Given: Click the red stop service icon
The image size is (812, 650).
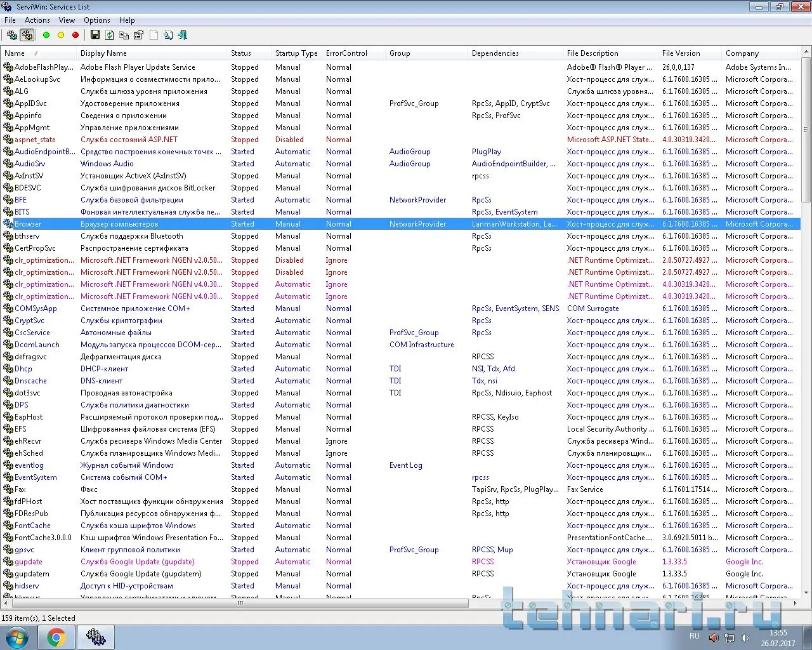Looking at the screenshot, I should [75, 36].
